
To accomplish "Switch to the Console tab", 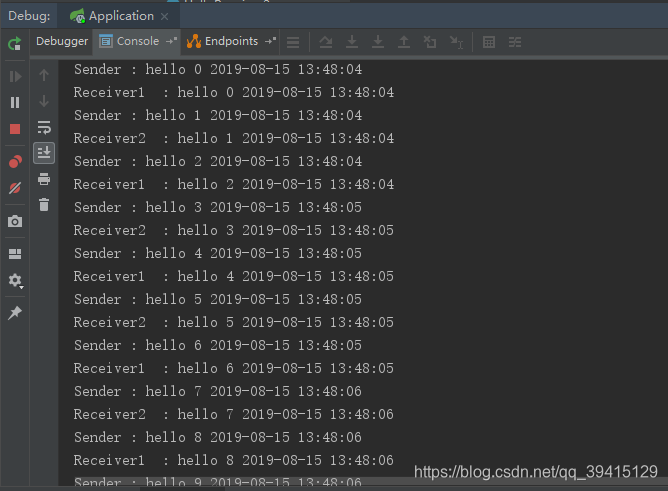I will (x=137, y=41).
